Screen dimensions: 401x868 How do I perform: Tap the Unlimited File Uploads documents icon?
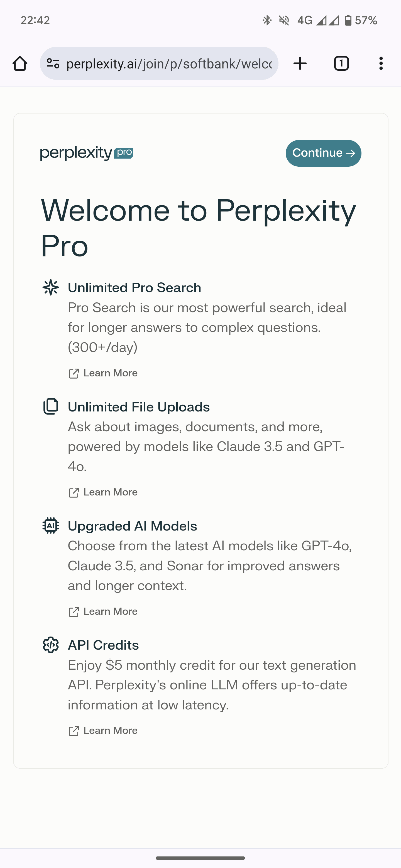point(51,406)
